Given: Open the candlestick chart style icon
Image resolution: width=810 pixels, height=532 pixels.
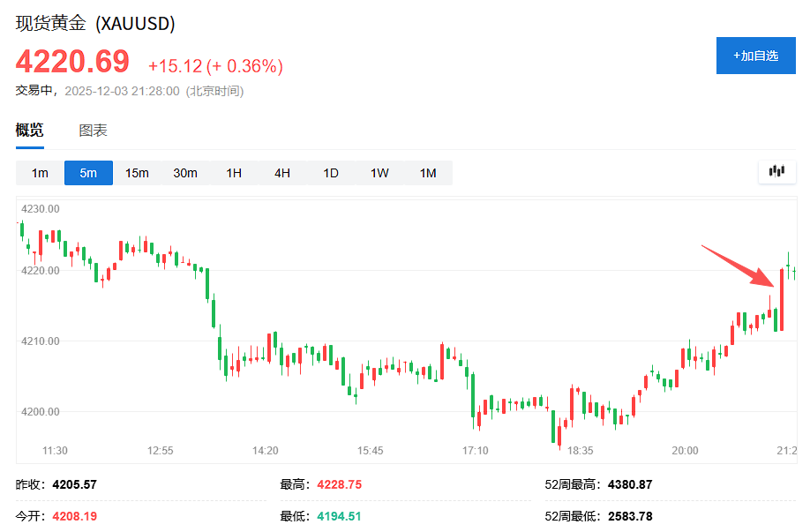Looking at the screenshot, I should (776, 172).
